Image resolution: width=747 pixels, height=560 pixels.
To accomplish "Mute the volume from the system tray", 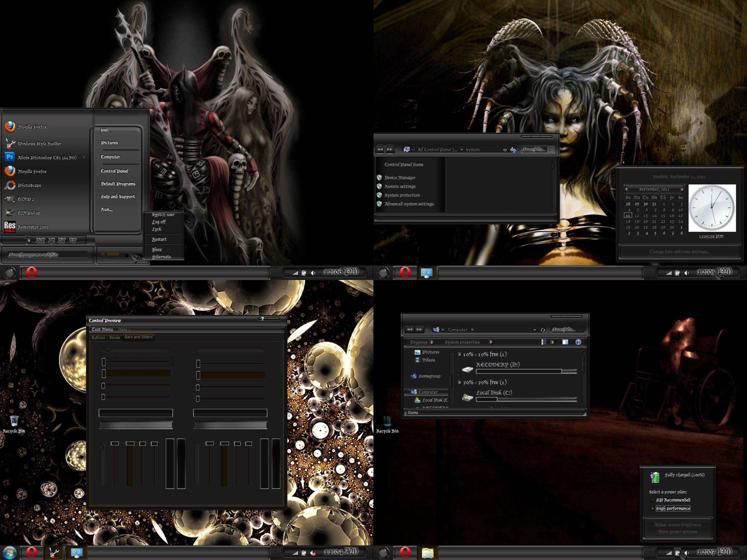I will (x=313, y=272).
